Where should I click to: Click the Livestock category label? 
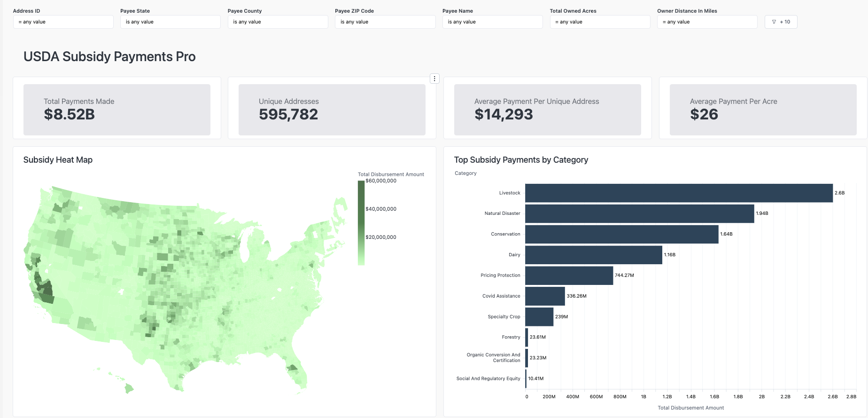(x=510, y=193)
